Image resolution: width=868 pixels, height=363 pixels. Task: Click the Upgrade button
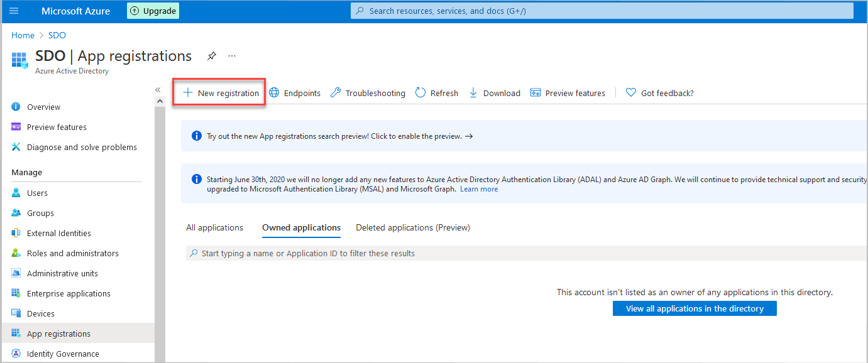pyautogui.click(x=153, y=11)
